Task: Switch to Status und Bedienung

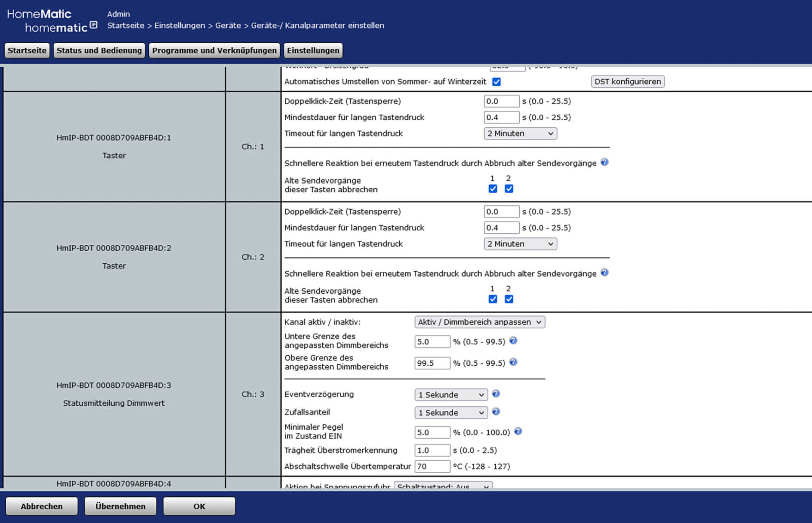Action: click(99, 50)
